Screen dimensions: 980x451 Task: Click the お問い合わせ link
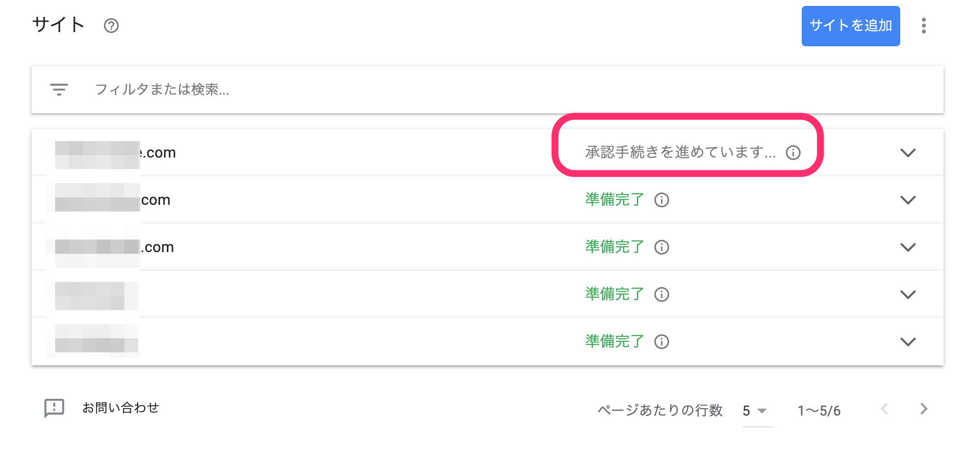point(121,408)
